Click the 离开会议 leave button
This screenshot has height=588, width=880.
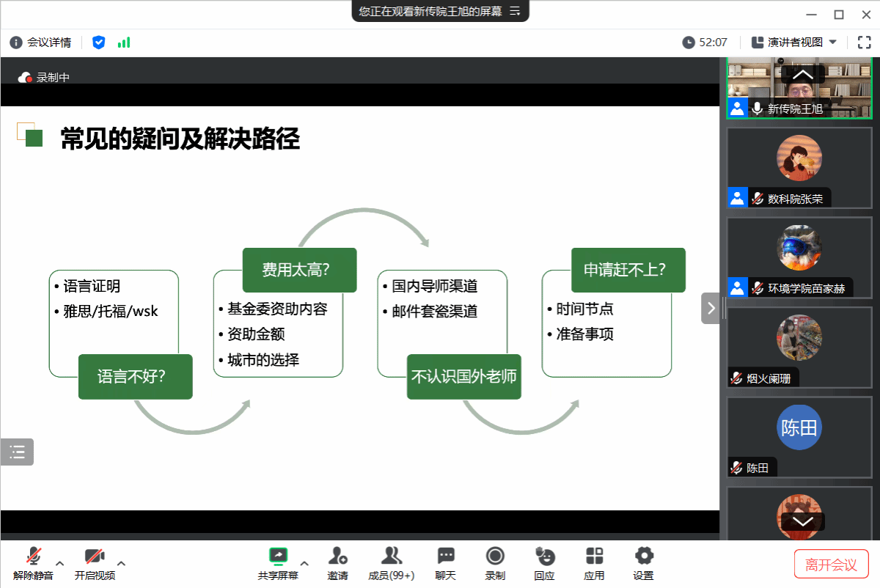(831, 565)
